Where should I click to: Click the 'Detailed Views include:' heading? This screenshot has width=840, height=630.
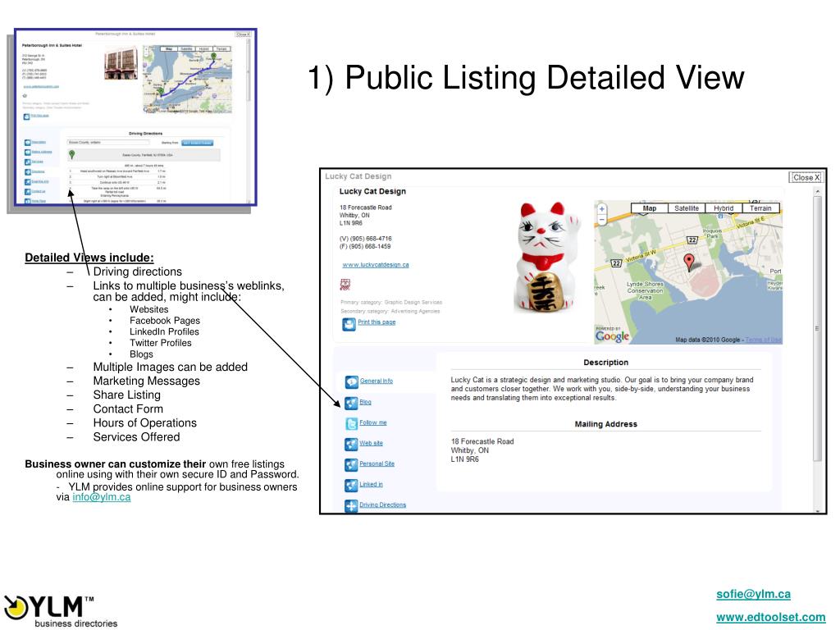point(89,258)
